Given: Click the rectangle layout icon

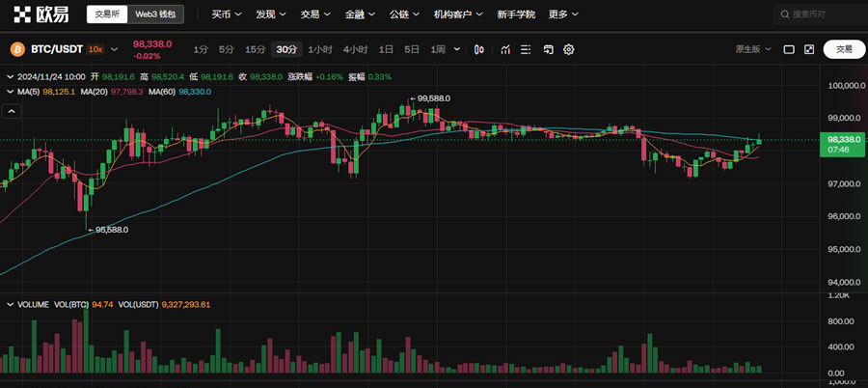Looking at the screenshot, I should tap(789, 49).
